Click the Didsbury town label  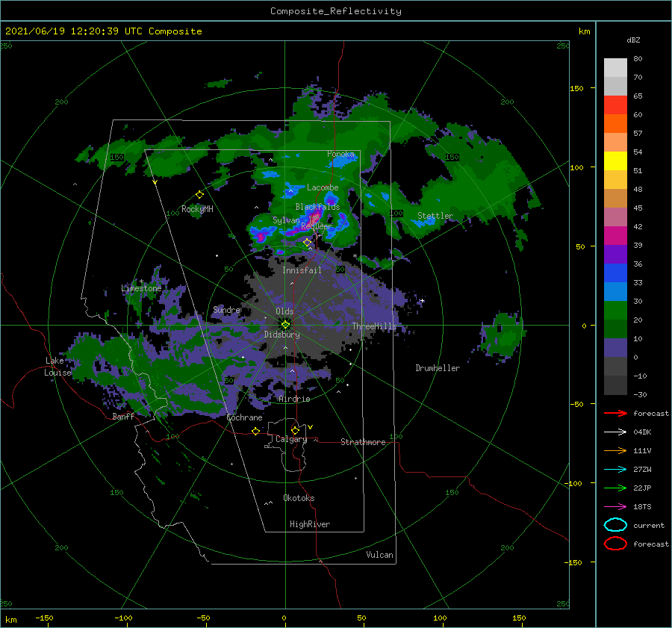coord(281,335)
